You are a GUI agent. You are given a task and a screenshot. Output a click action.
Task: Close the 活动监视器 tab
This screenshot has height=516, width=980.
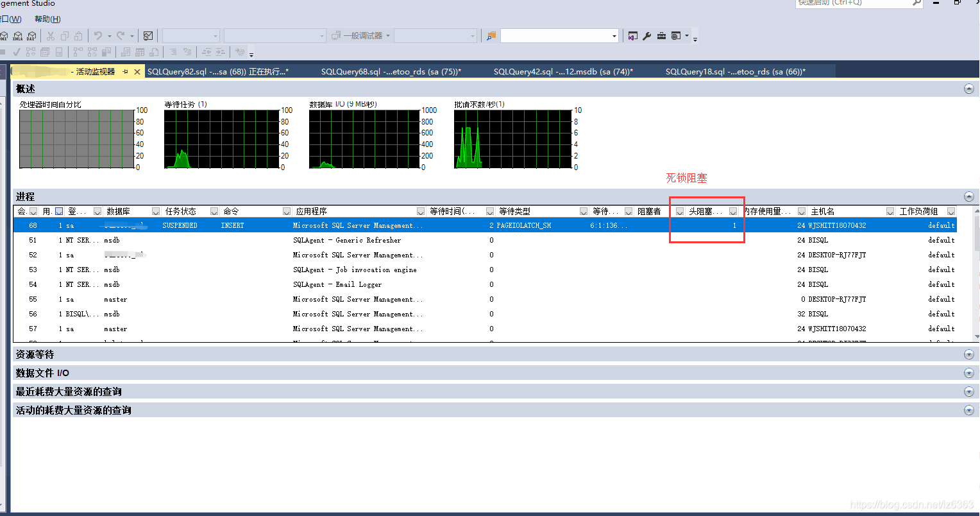click(137, 72)
